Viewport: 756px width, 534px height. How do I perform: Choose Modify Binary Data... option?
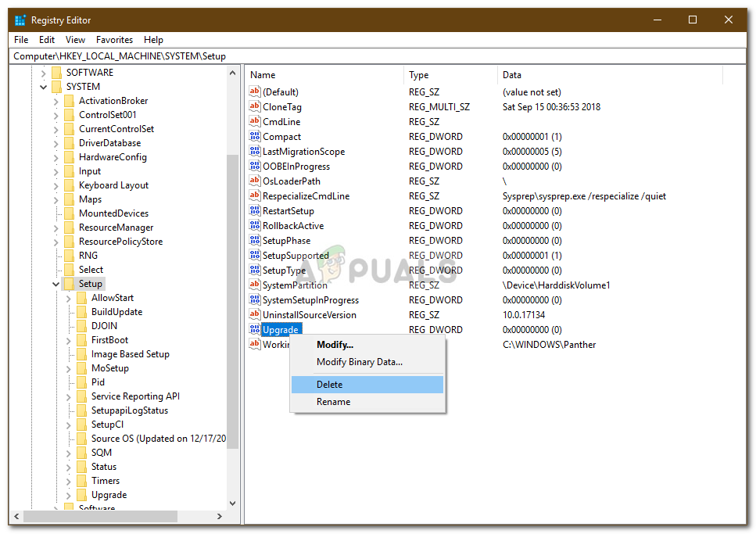[x=367, y=362]
